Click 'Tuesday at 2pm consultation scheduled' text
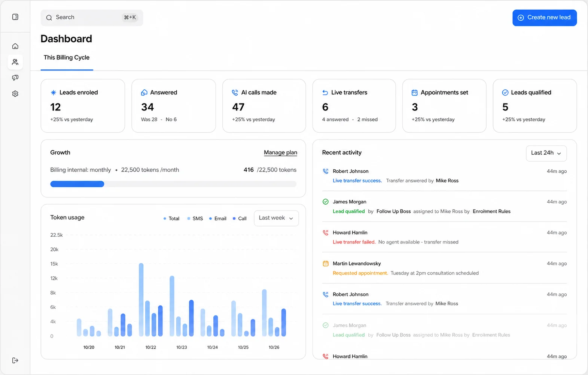Screen dimensions: 588x375 [435, 273]
